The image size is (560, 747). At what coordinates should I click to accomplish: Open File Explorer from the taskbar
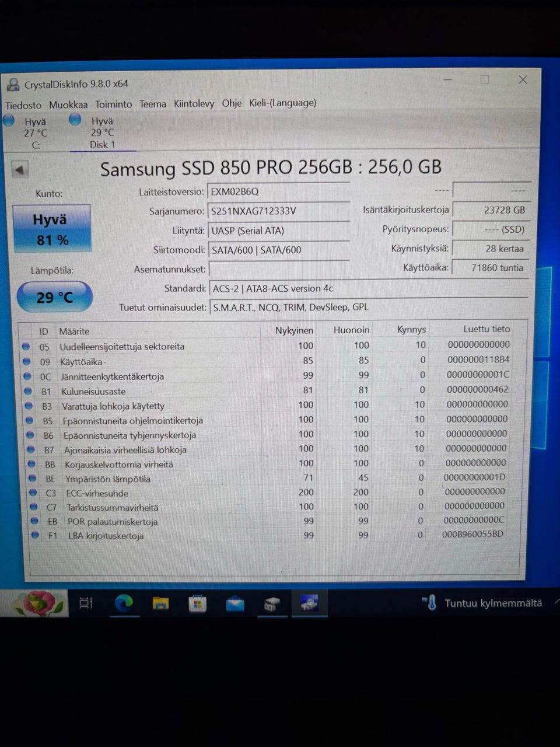160,603
